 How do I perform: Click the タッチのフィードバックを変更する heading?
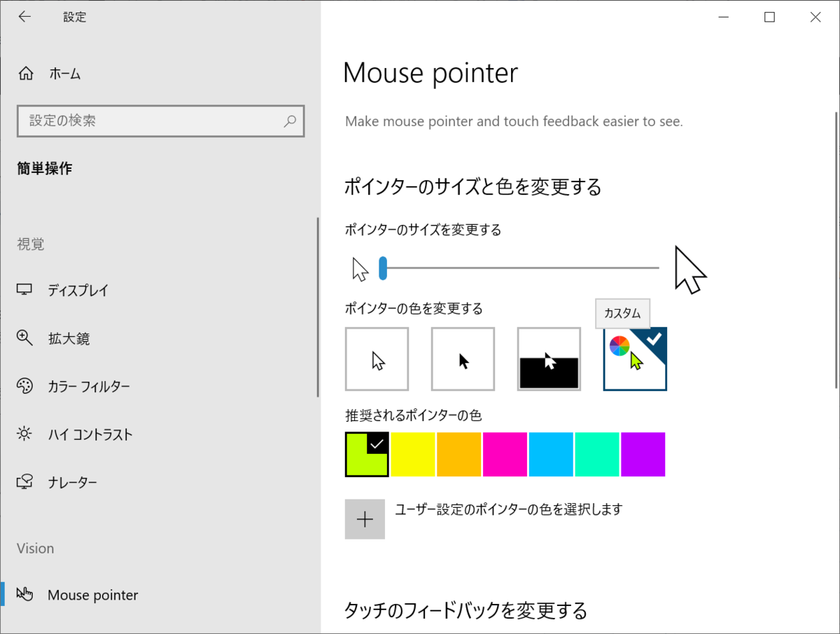point(465,610)
